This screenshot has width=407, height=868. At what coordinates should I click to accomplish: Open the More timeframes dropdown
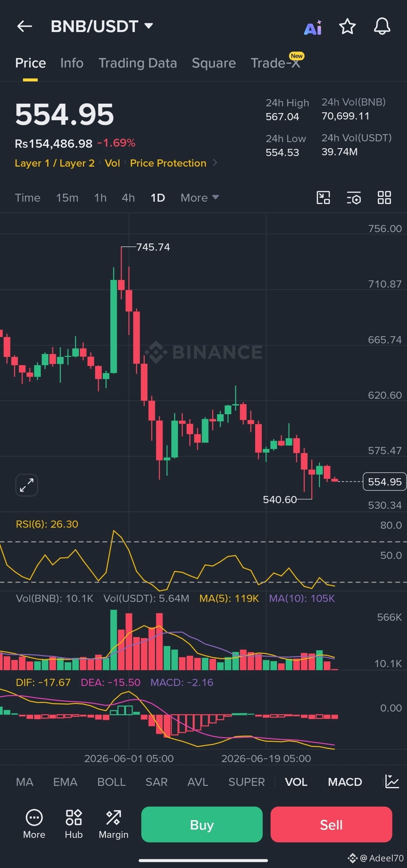click(199, 197)
